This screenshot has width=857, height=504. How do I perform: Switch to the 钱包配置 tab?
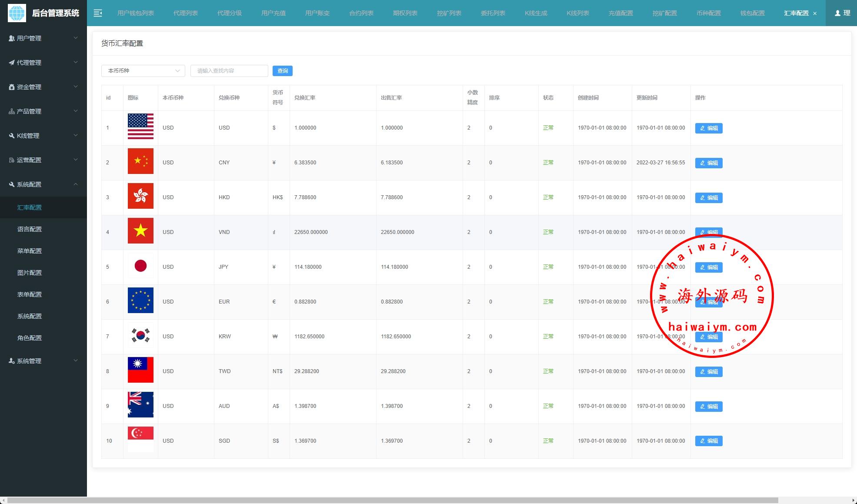click(752, 13)
